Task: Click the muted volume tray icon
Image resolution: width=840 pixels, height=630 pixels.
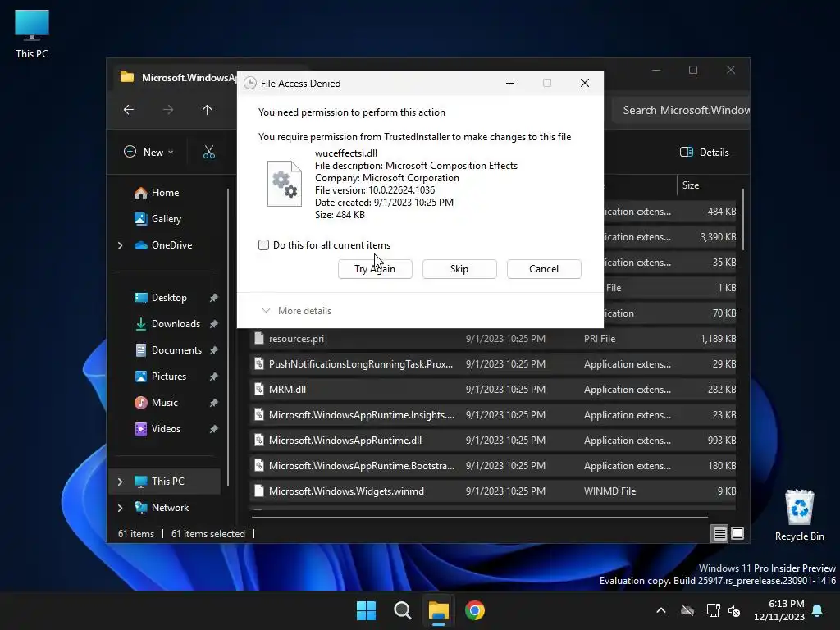Action: (x=734, y=610)
